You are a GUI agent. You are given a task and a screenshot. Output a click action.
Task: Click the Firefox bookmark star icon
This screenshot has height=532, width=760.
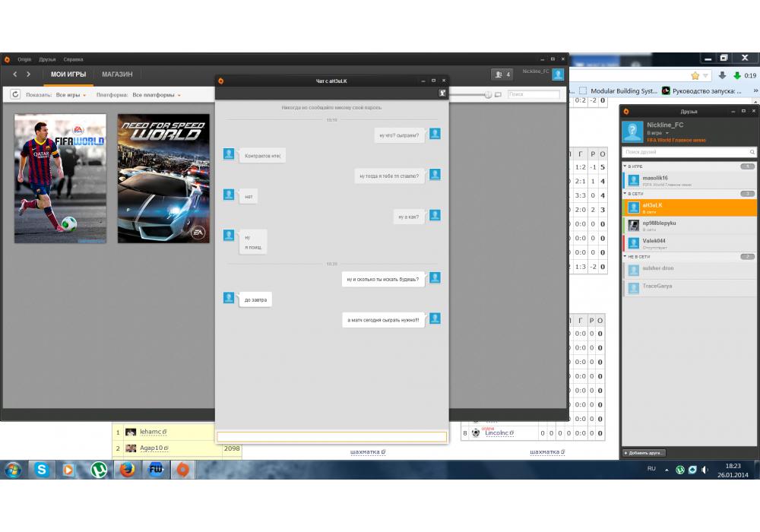click(x=695, y=75)
